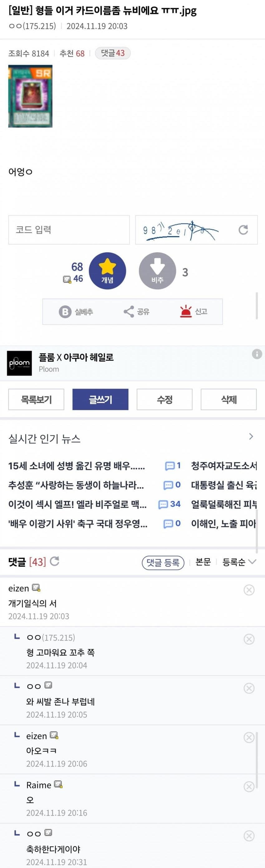Image resolution: width=265 pixels, height=868 pixels.
Task: Select the 글쓰기 write post button
Action: coord(100,400)
